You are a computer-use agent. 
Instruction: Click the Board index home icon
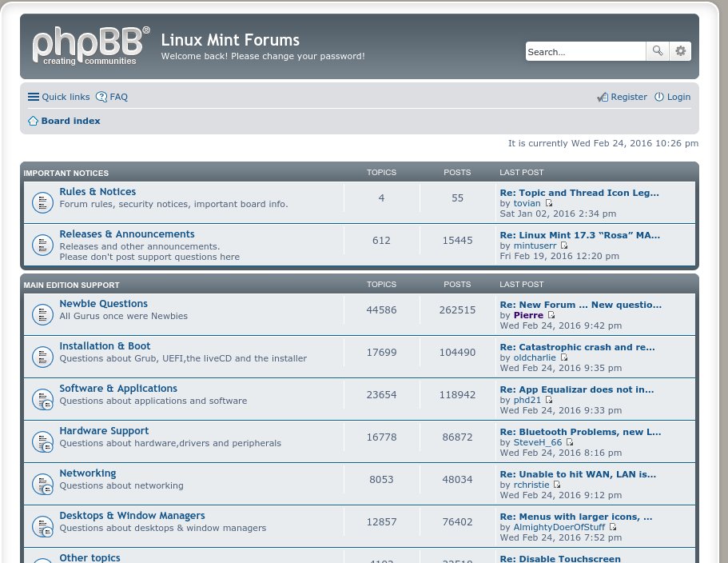tap(33, 121)
